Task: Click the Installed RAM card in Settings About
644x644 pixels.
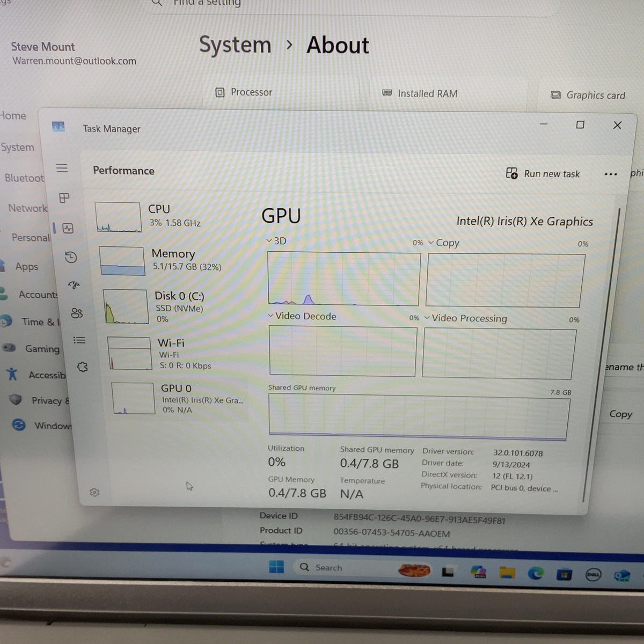Action: click(x=450, y=94)
